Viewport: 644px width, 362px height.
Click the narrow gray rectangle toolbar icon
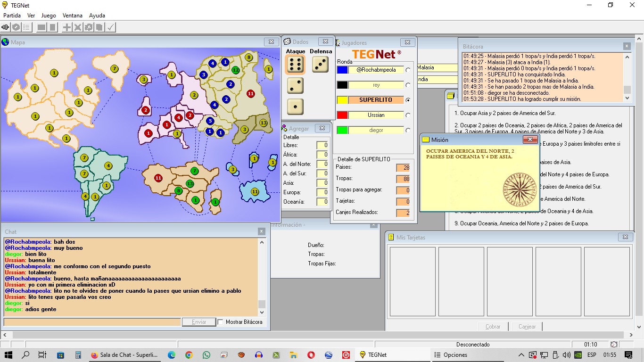(52, 27)
